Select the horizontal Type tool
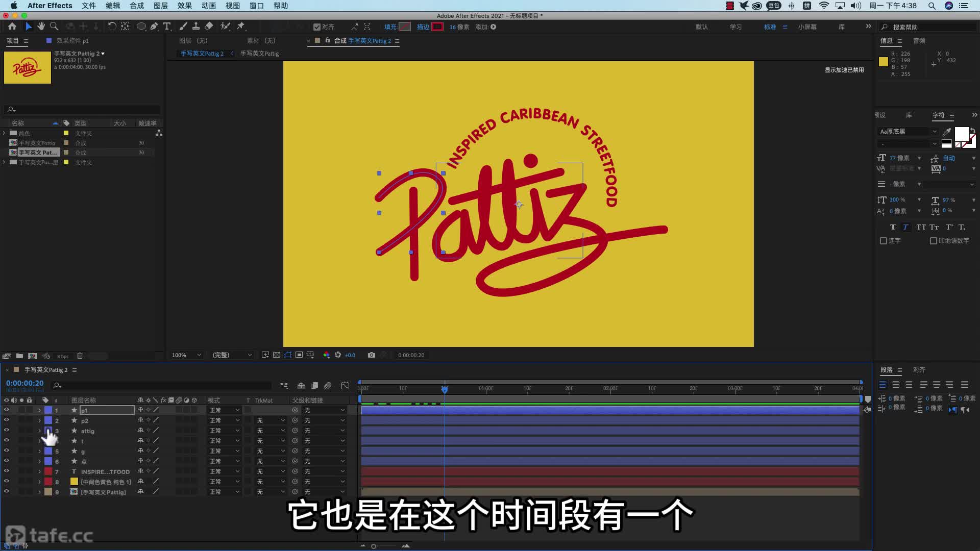 (x=167, y=27)
